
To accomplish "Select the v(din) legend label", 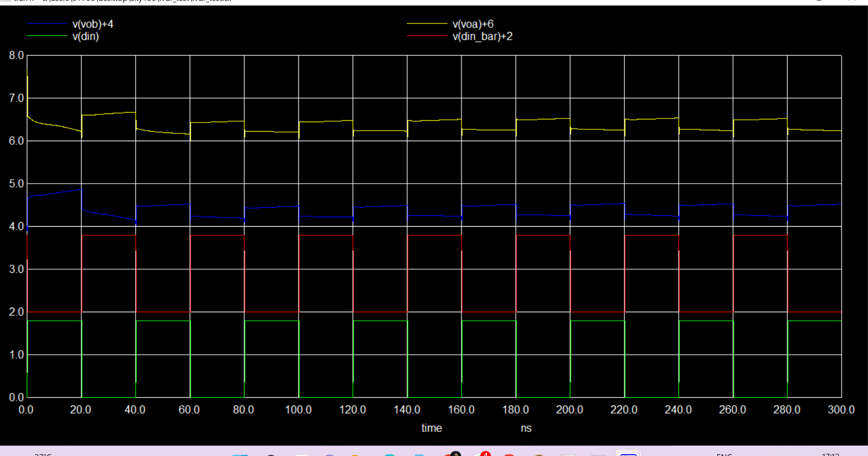I will 85,37.
